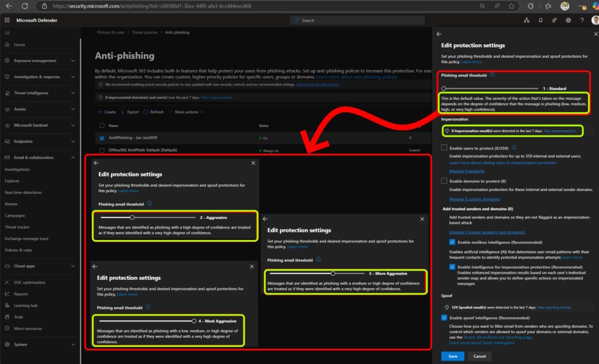Open notifications bell in Defender header
The image size is (599, 364).
[540, 20]
